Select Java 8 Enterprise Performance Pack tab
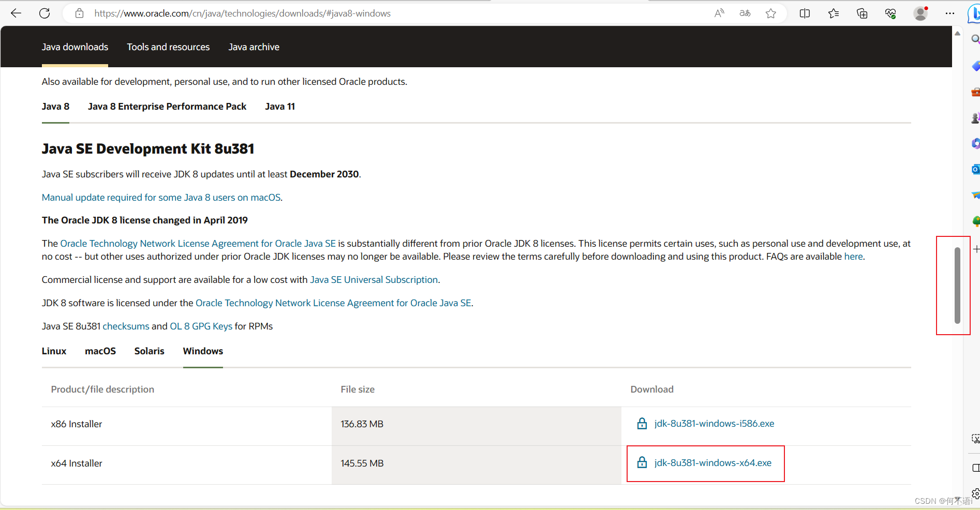The width and height of the screenshot is (980, 510). (x=167, y=107)
